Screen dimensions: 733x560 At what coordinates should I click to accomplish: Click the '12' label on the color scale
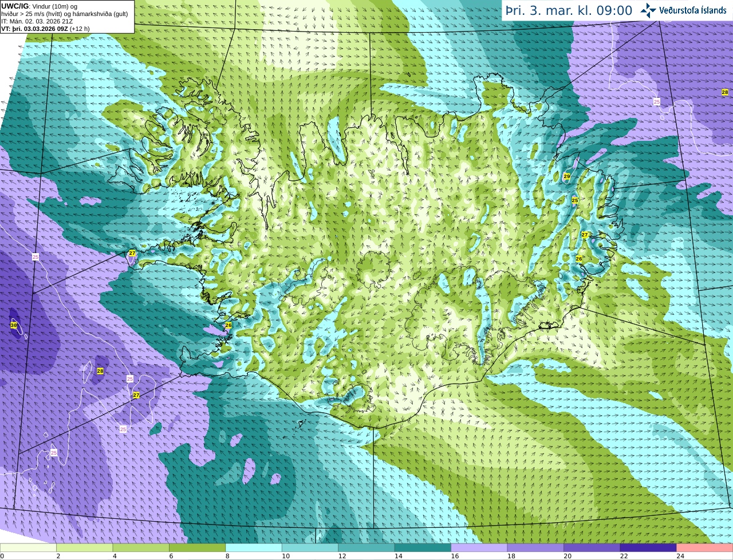[342, 556]
